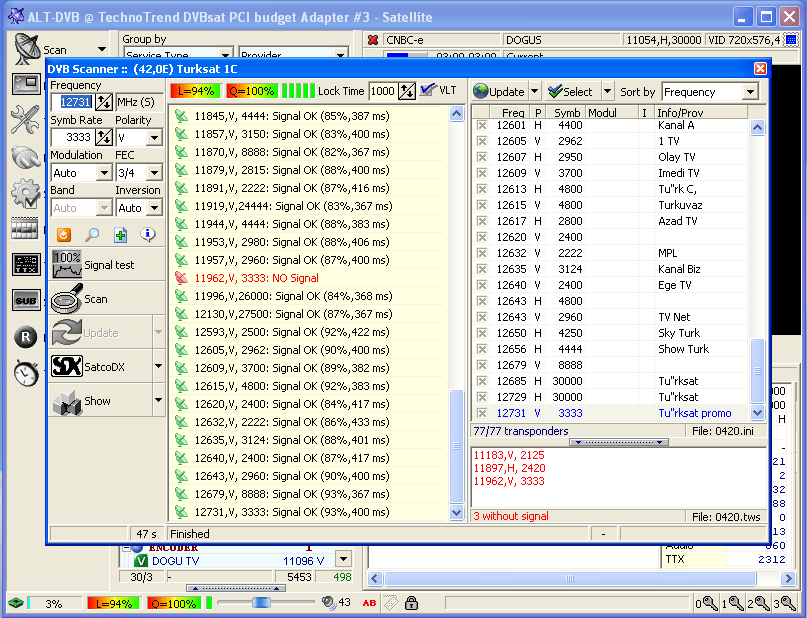Open the Inversion Auto dropdown
807x618 pixels.
(x=154, y=207)
